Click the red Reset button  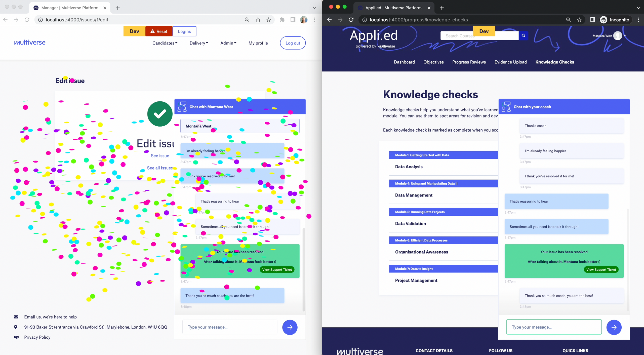click(159, 31)
